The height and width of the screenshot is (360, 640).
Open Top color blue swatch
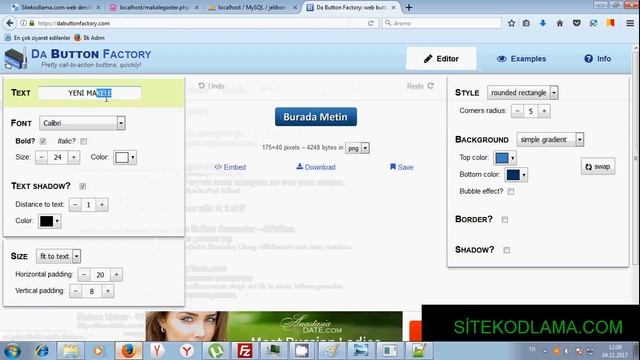point(505,158)
